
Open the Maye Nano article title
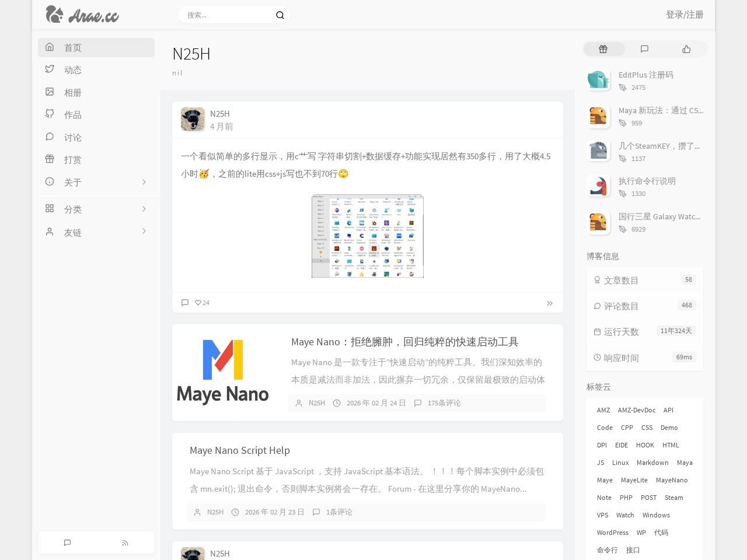click(x=404, y=342)
